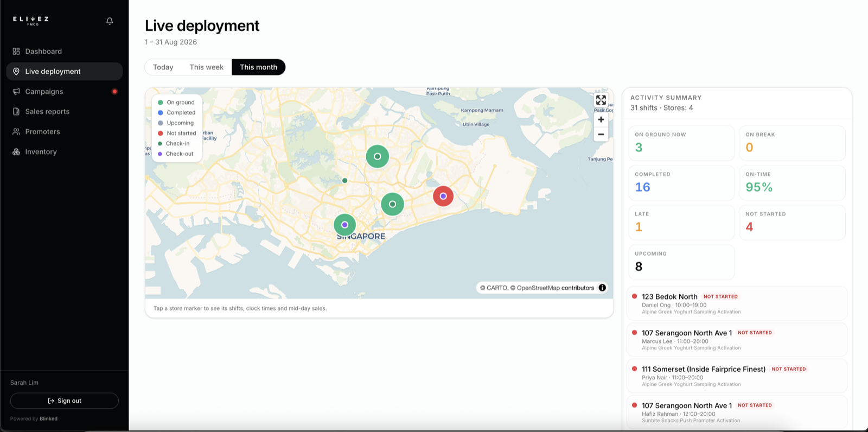Open Dashboard from the sidebar
This screenshot has width=868, height=432.
64,51
